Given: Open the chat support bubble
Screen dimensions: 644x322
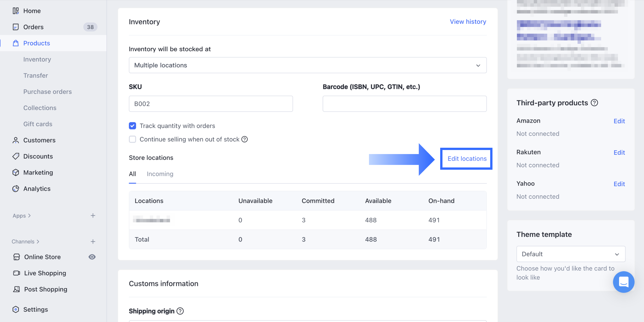Looking at the screenshot, I should [623, 282].
